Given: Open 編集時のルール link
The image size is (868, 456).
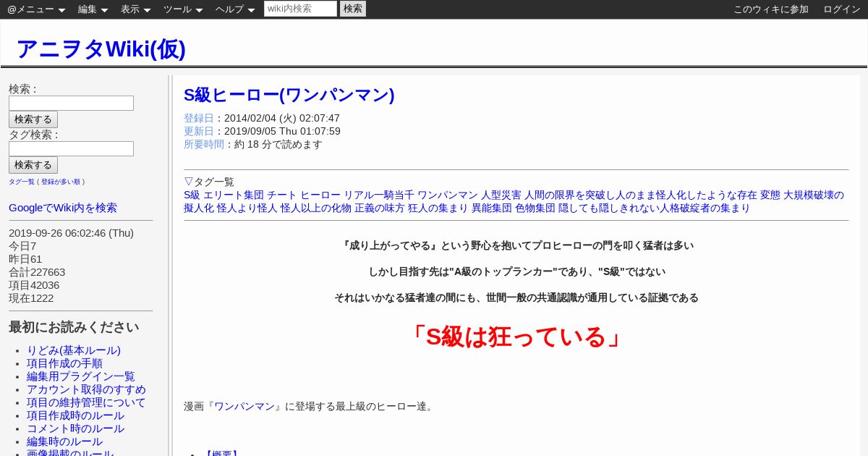Looking at the screenshot, I should [x=64, y=442].
